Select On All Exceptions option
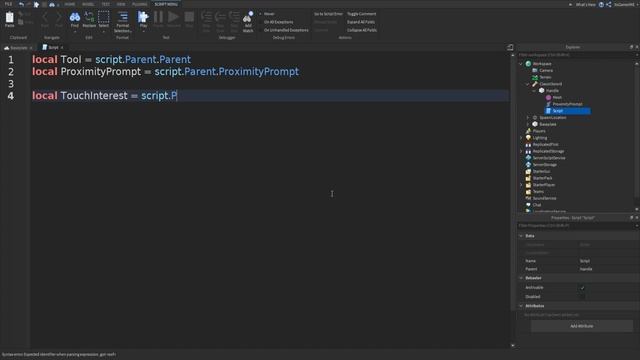 click(x=278, y=22)
